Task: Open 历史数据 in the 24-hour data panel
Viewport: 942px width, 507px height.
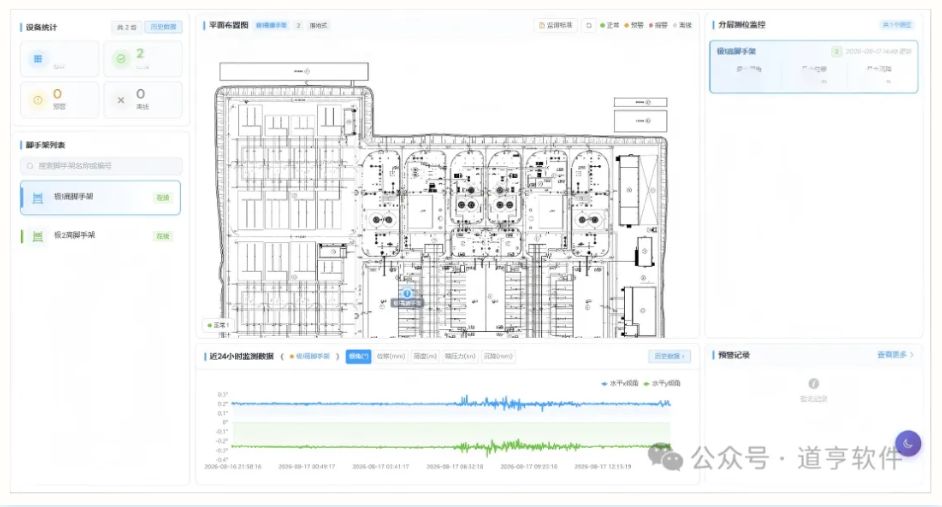Action: [x=669, y=356]
